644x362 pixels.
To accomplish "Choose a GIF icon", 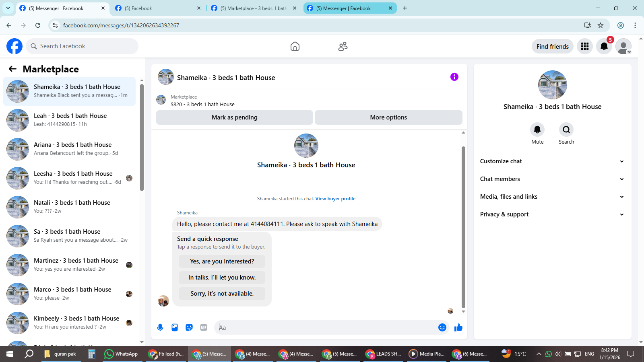I will click(204, 327).
